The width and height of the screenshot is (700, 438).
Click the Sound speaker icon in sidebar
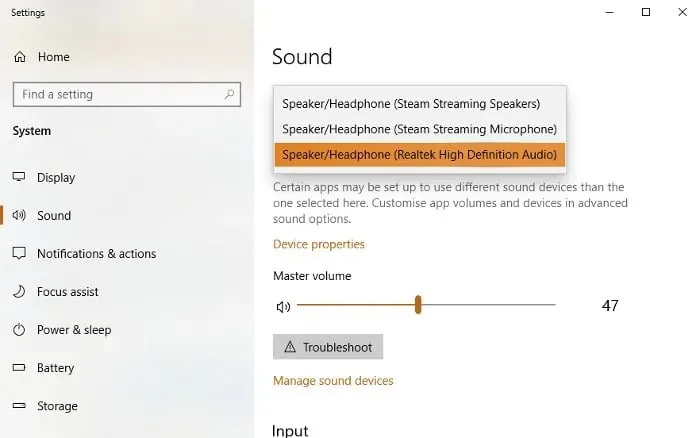[19, 215]
